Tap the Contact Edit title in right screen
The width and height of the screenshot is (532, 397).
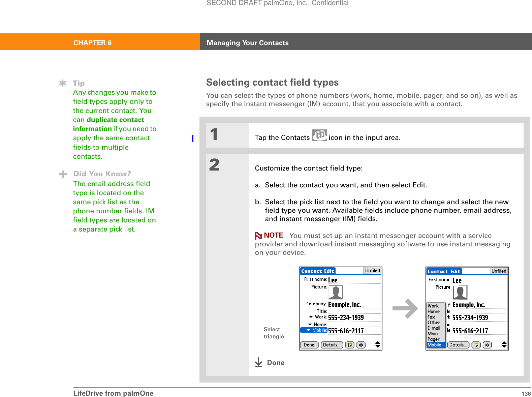click(444, 271)
